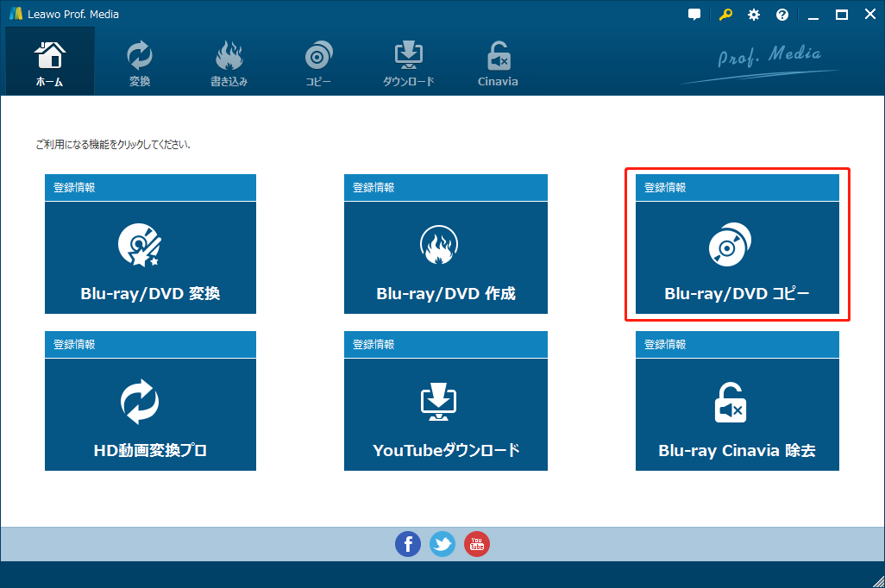Viewport: 885px width, 588px height.
Task: Maximize the Leawo Prof. Media window
Action: click(x=842, y=15)
